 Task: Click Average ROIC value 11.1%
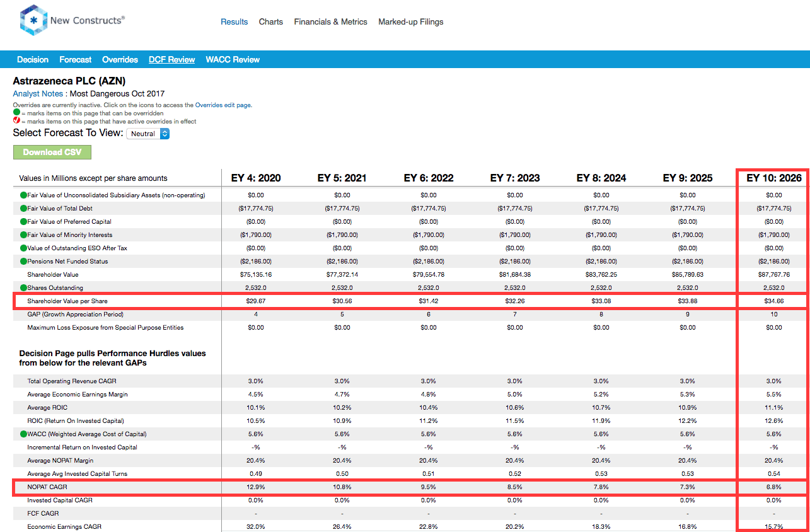tap(774, 407)
